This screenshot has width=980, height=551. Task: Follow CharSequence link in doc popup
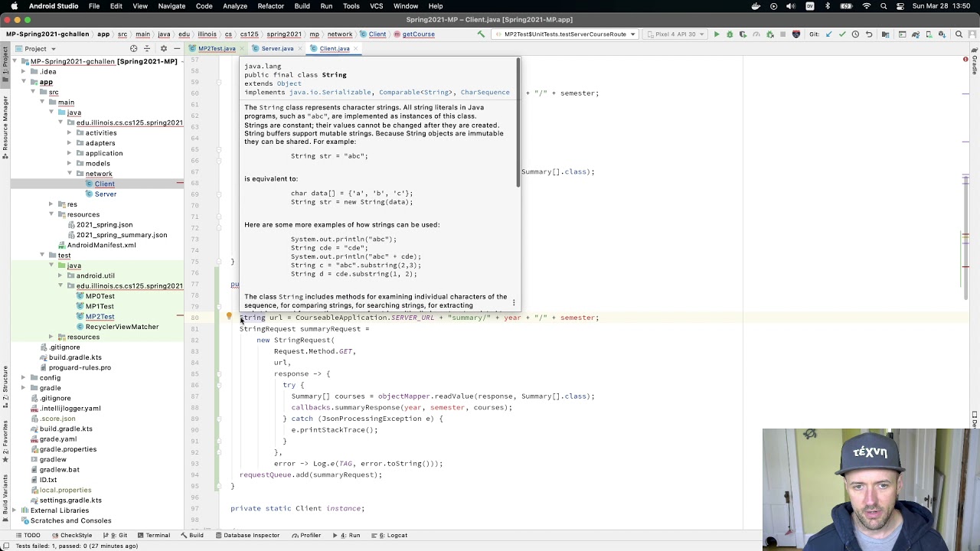coord(485,92)
